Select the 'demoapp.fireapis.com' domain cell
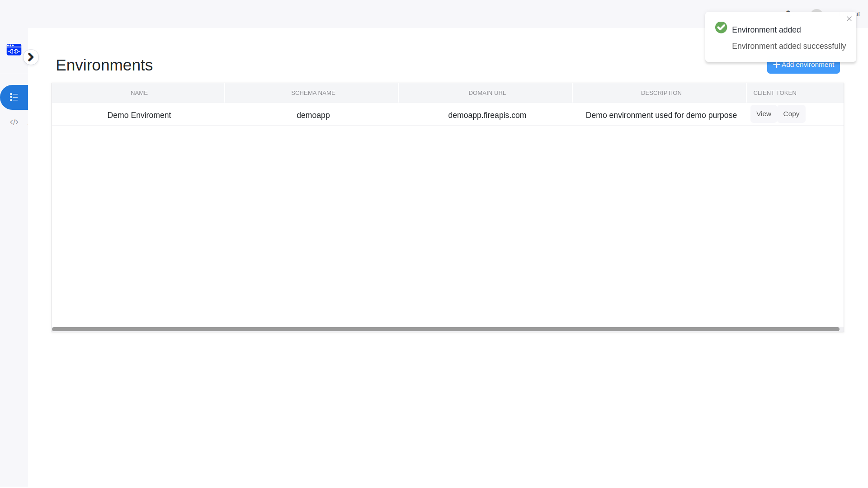868x488 pixels. pyautogui.click(x=487, y=115)
